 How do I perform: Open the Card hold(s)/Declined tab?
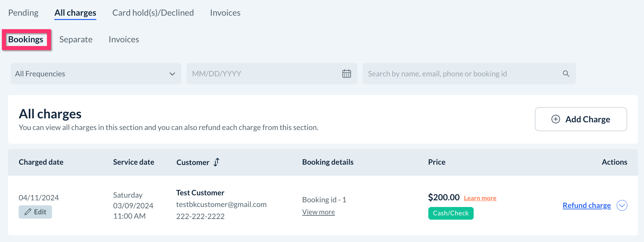(153, 13)
